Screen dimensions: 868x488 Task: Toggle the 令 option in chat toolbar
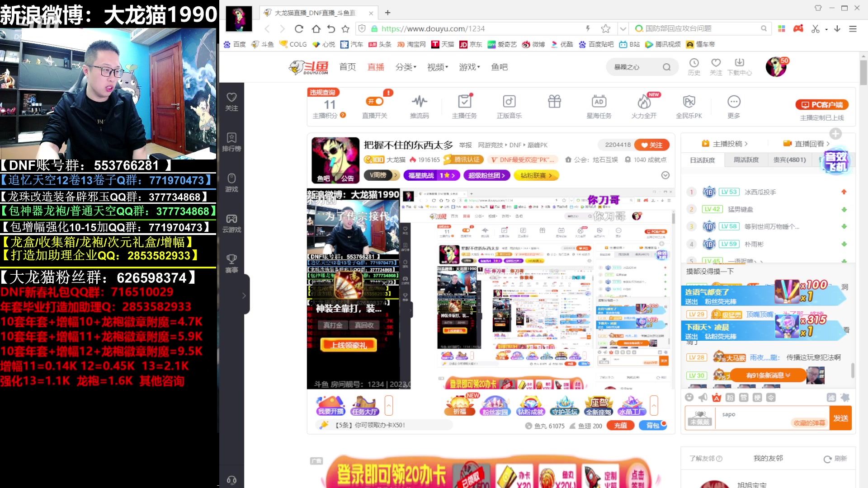pos(771,397)
